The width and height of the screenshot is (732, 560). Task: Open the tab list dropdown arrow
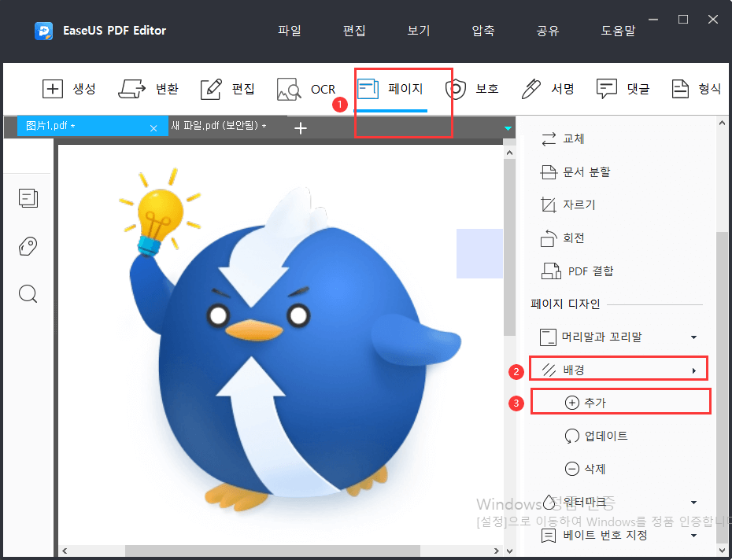point(508,128)
